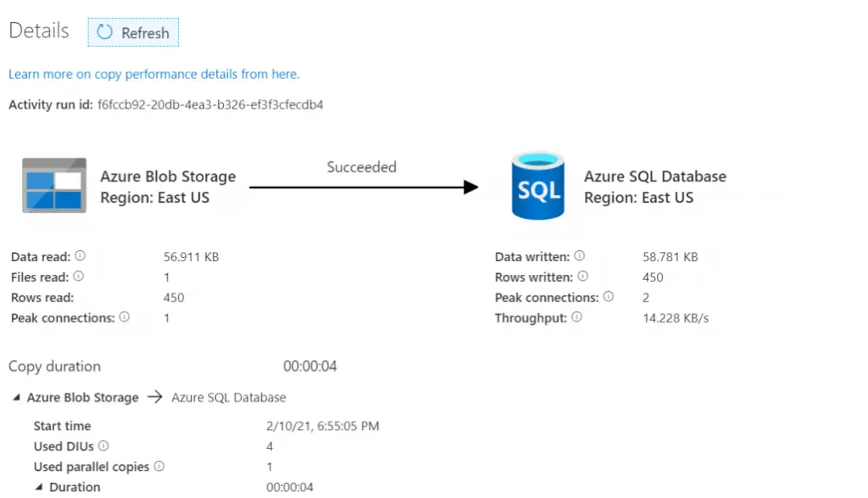Click the Refresh button
Screen dimensions: 868x498
(133, 33)
